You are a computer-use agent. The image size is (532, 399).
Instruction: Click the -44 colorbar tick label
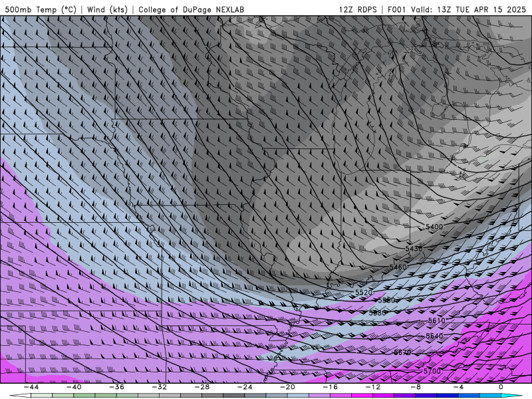[x=31, y=387]
